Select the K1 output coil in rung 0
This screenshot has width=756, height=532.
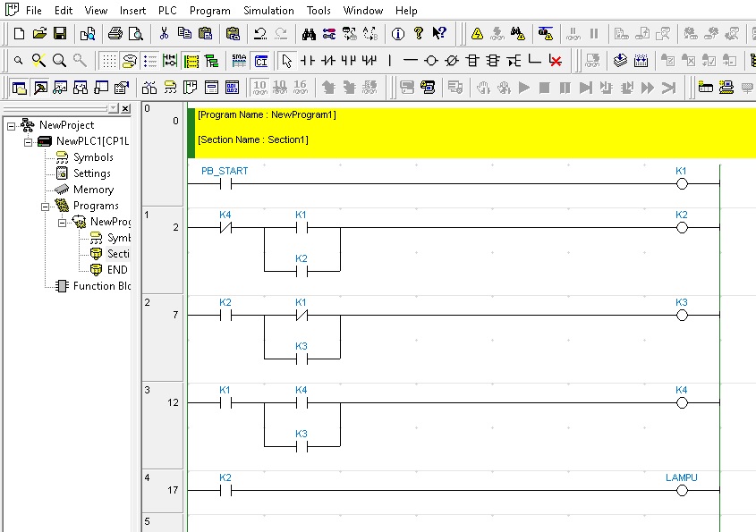[x=682, y=184]
